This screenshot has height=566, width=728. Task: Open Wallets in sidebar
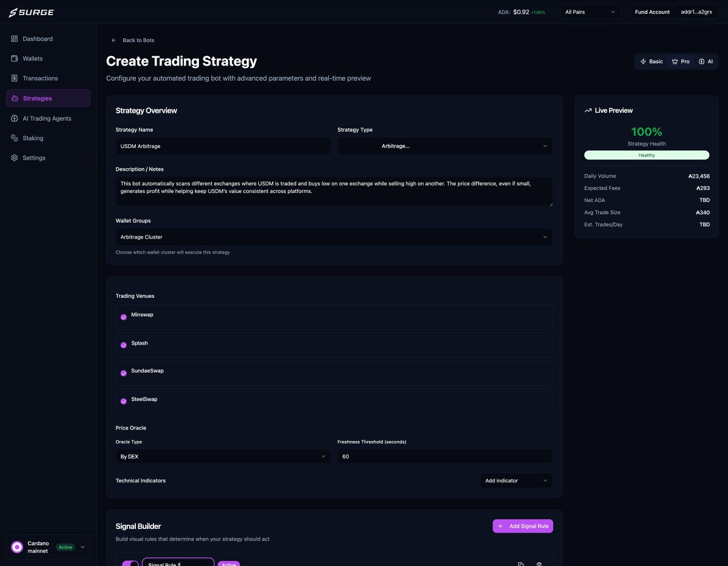[x=48, y=59]
